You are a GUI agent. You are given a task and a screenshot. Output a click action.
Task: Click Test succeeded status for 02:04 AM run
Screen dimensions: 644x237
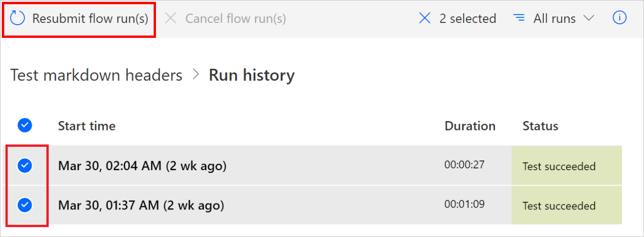[559, 166]
